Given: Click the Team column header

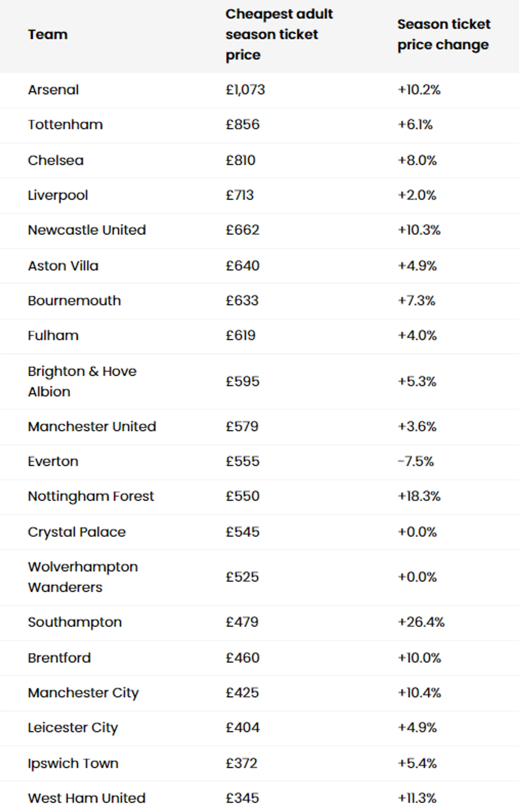Looking at the screenshot, I should (x=48, y=34).
